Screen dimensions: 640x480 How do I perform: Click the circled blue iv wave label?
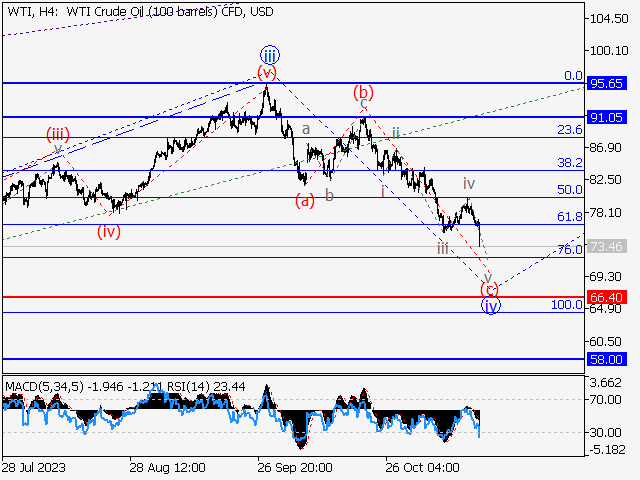tap(491, 305)
